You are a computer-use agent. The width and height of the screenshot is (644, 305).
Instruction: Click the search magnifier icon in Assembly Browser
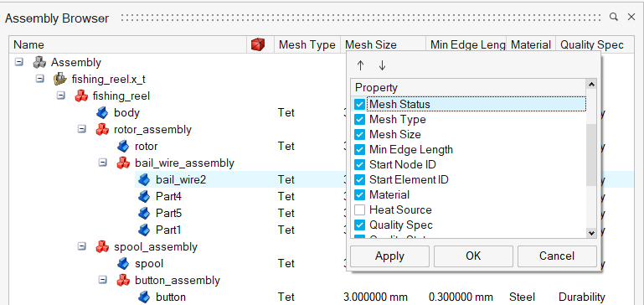(614, 17)
